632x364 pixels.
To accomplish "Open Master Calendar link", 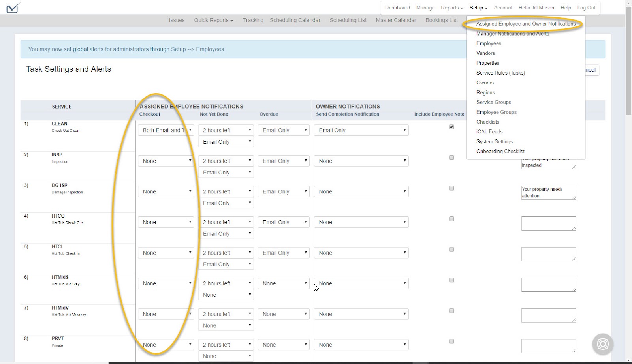I will click(396, 20).
